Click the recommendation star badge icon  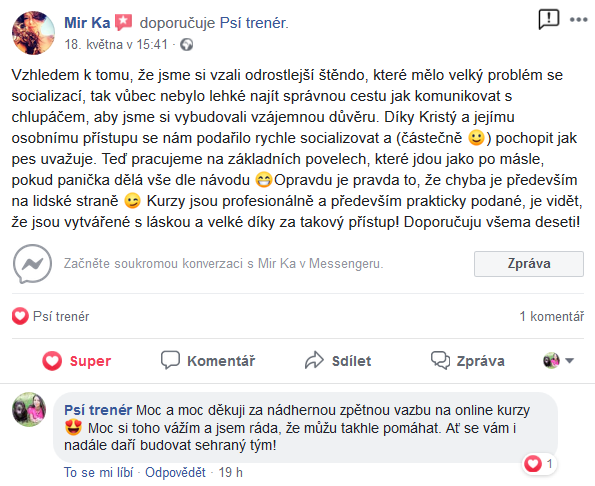tap(124, 23)
